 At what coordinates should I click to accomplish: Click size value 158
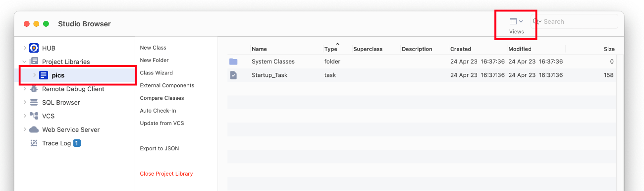pos(609,75)
